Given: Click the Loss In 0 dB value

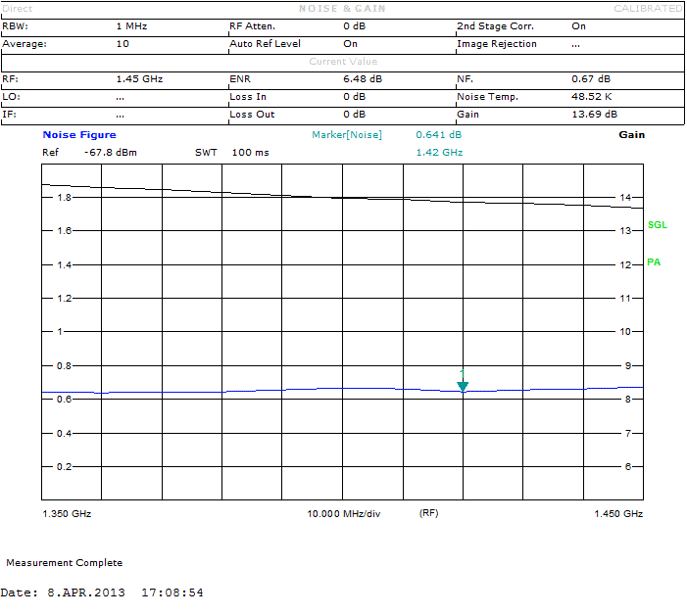Looking at the screenshot, I should 354,97.
